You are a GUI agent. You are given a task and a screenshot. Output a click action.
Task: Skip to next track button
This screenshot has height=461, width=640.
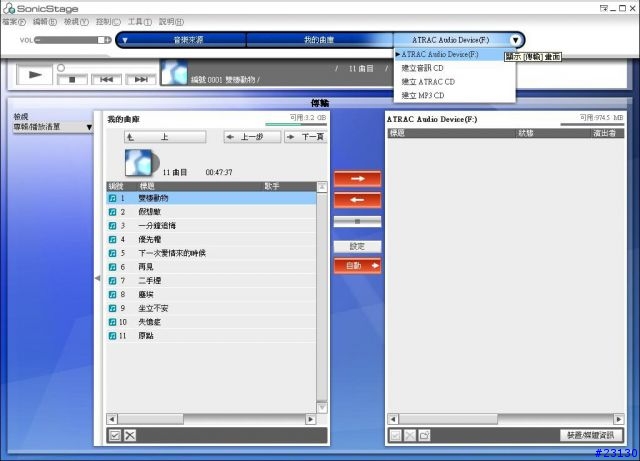(x=141, y=80)
